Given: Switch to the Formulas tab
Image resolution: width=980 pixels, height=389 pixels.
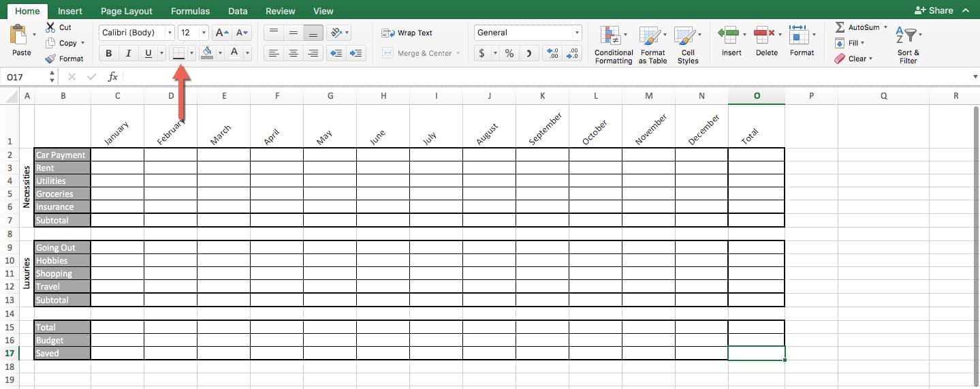Looking at the screenshot, I should [x=190, y=11].
